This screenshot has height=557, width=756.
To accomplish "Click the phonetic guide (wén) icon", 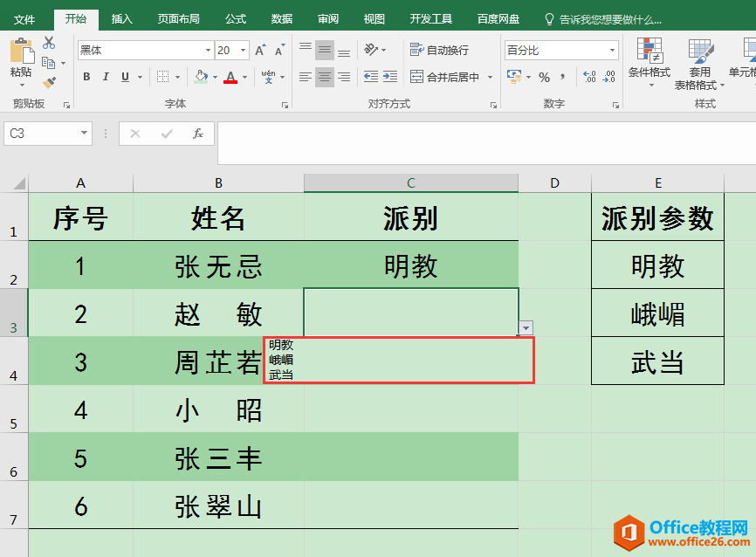I will click(269, 77).
